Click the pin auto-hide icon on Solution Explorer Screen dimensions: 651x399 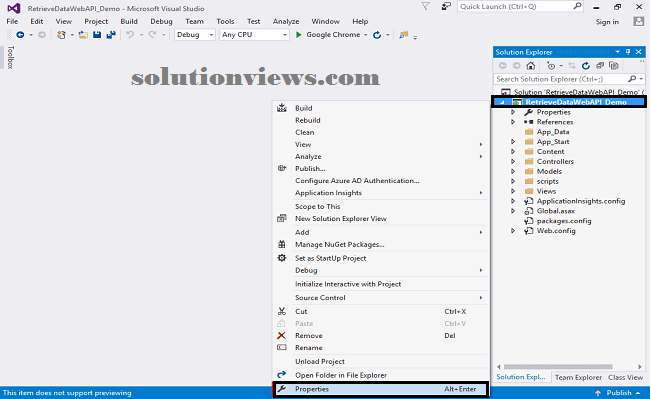click(628, 52)
